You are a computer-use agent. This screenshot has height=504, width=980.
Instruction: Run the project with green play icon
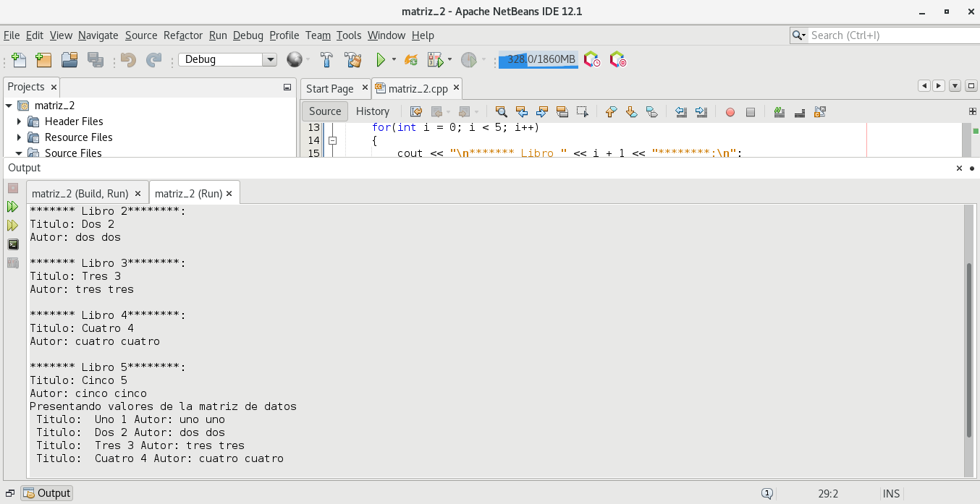coord(380,60)
